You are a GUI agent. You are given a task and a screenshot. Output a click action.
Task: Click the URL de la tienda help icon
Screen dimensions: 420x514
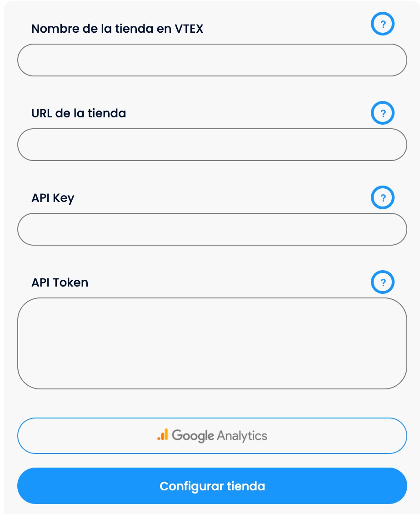pos(383,113)
